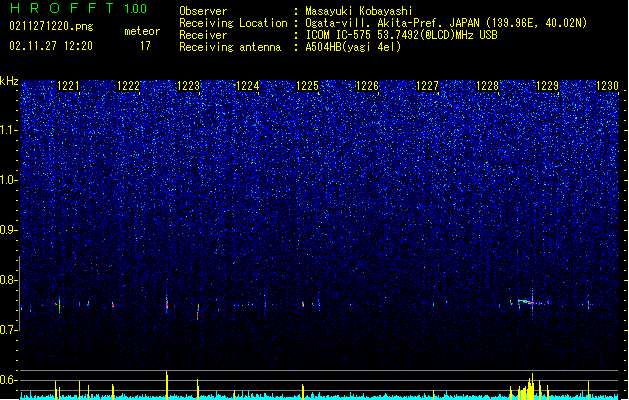This screenshot has height=400, width=629.
Task: Select the A504HB(yagi 4el) antenna text
Action: pyautogui.click(x=353, y=47)
